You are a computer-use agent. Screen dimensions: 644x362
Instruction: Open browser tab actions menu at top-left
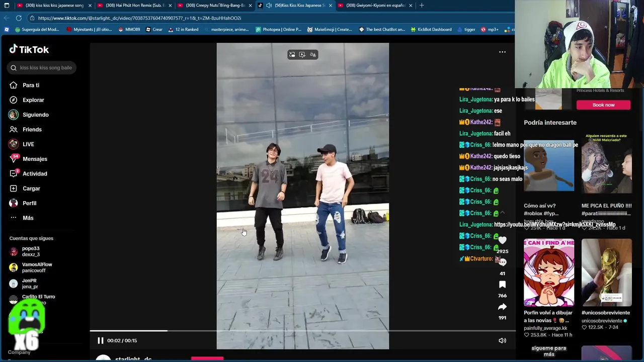coord(7,6)
